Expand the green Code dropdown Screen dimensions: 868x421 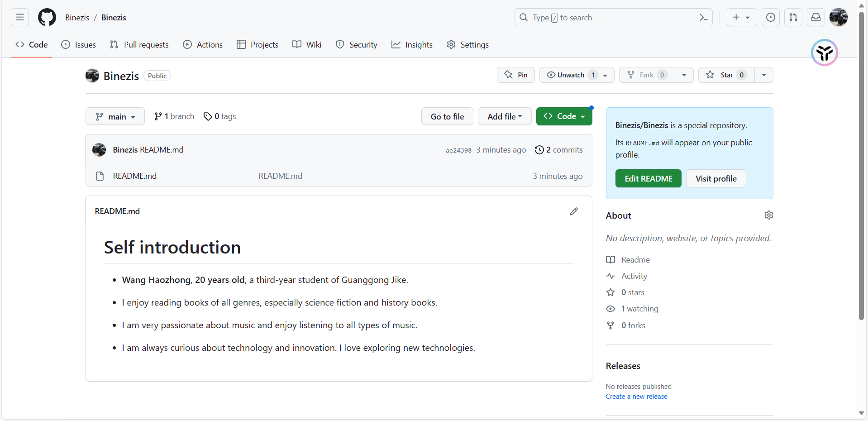(564, 117)
